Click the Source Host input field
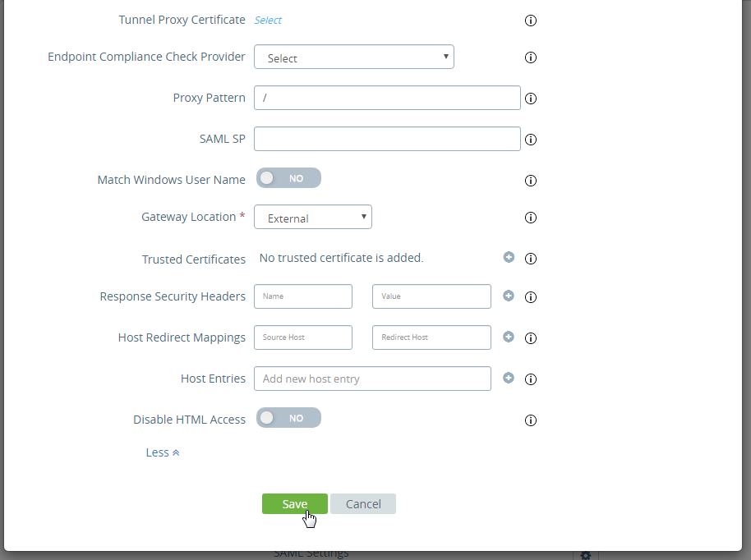751x560 pixels. (x=303, y=337)
